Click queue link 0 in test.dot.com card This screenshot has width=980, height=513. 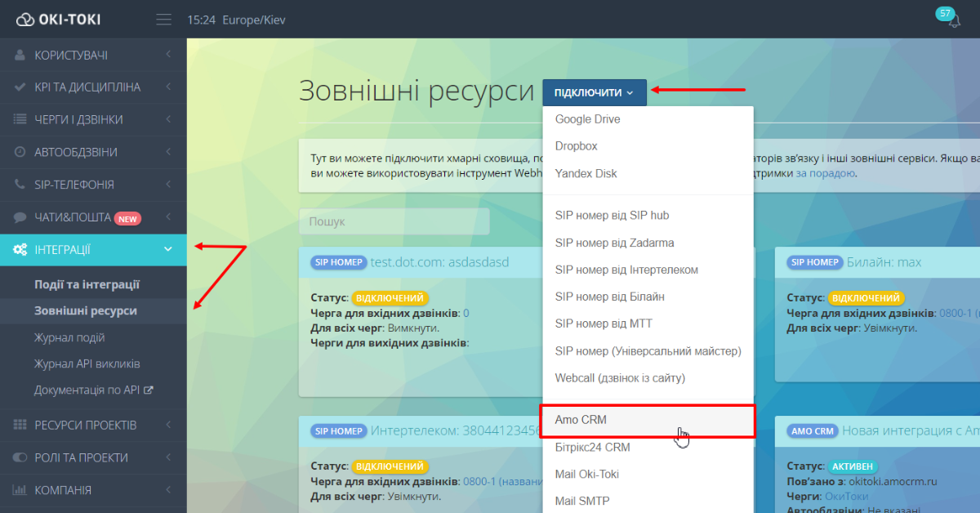point(466,313)
